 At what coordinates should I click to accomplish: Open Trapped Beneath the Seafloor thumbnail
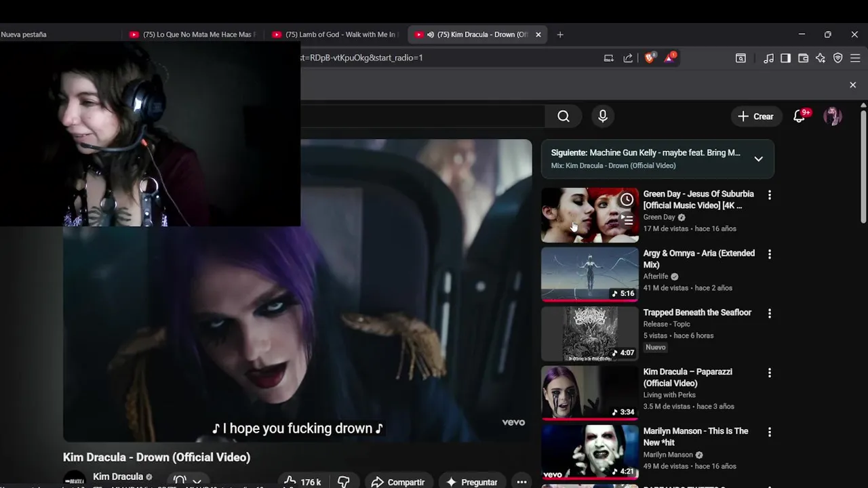point(590,333)
